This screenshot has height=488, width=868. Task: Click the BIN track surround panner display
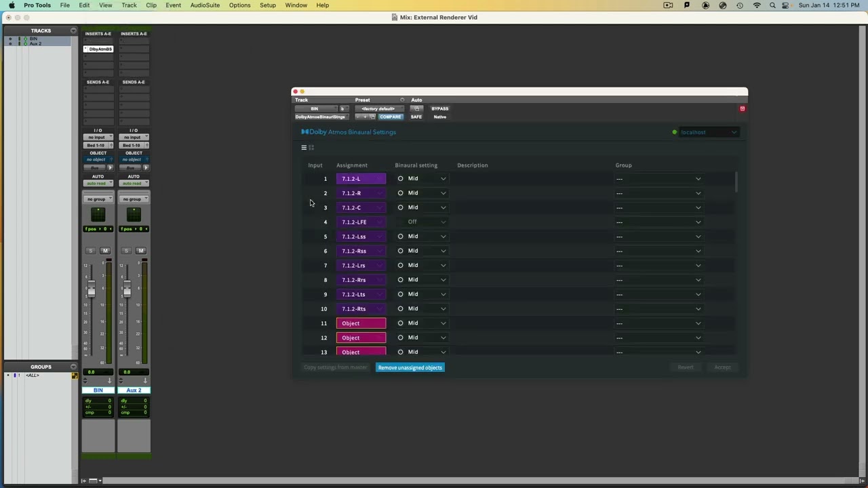pyautogui.click(x=98, y=214)
